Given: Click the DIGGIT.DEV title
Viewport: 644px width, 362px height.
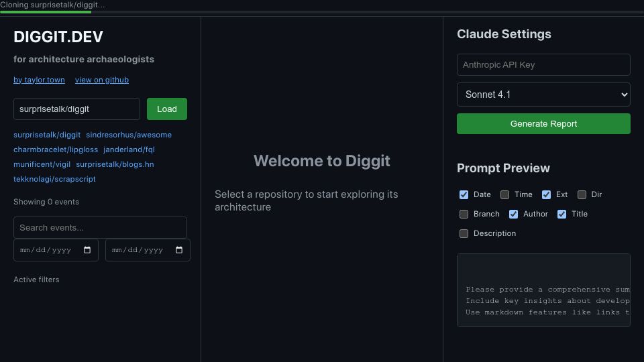Looking at the screenshot, I should point(58,36).
